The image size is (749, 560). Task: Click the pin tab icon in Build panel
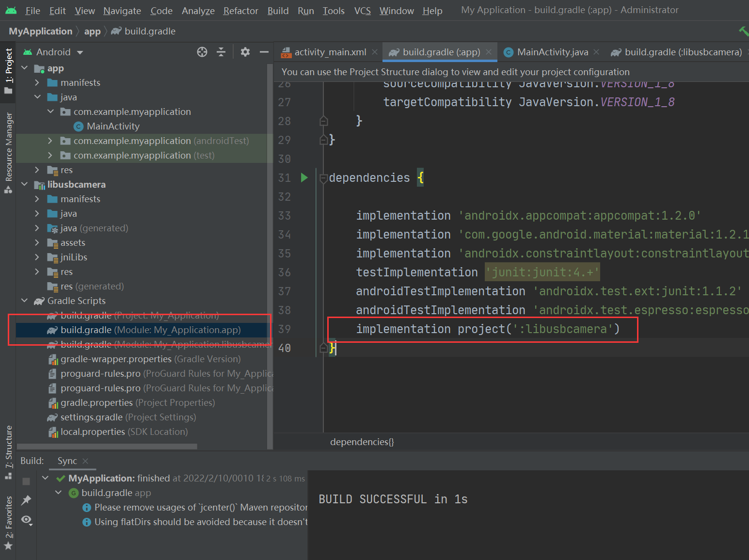tap(26, 500)
